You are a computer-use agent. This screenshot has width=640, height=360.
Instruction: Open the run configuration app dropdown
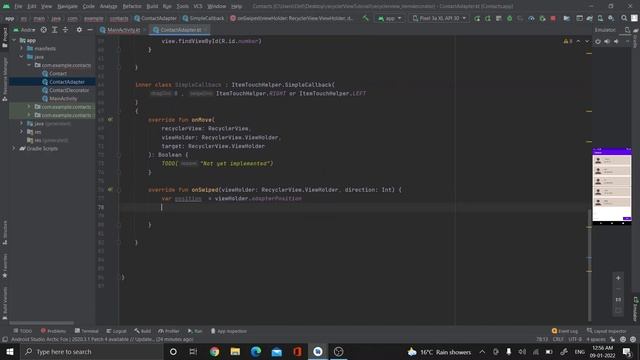(x=390, y=18)
